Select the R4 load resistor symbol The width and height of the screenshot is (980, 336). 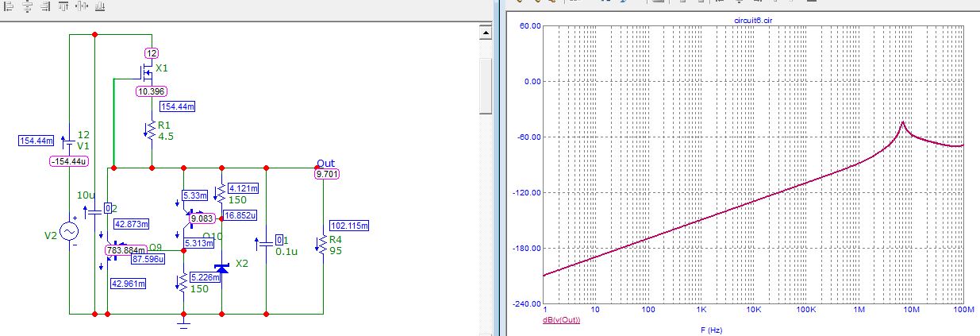point(323,244)
